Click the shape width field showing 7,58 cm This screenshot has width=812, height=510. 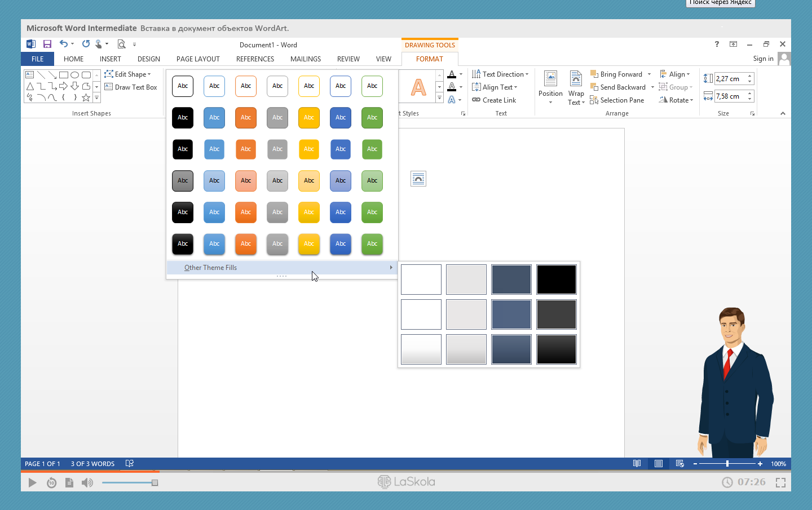[x=730, y=96]
